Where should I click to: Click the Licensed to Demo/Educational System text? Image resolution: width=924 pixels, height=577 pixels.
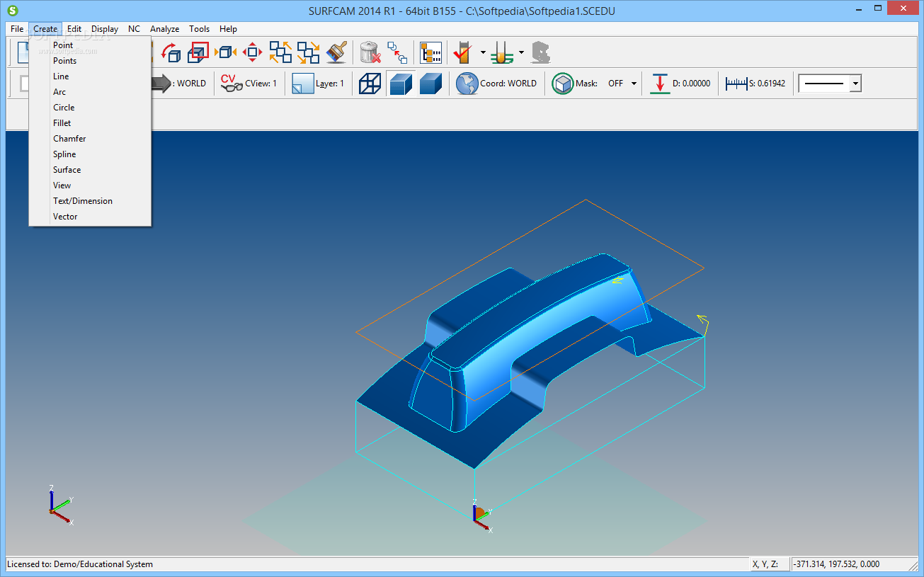[80, 564]
